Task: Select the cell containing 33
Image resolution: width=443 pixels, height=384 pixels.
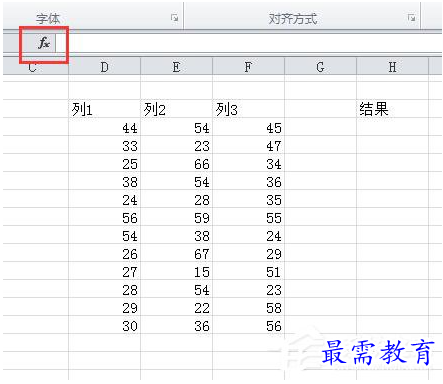Action: tap(105, 145)
